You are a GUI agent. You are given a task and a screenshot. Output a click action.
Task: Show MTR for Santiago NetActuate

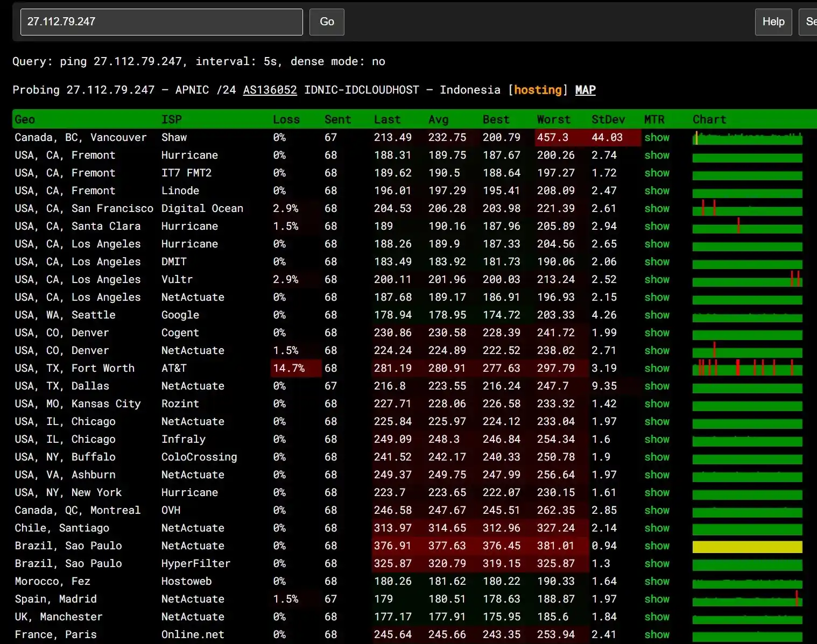coord(657,528)
